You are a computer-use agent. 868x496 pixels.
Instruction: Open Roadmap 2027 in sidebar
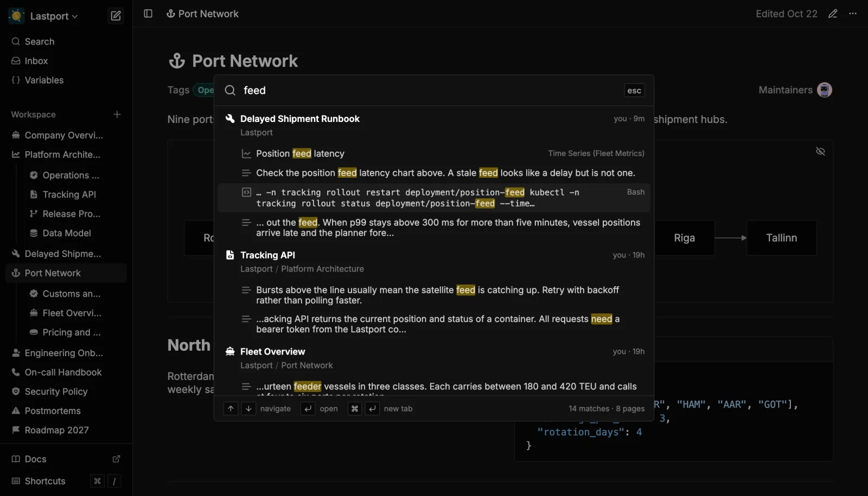click(66, 430)
